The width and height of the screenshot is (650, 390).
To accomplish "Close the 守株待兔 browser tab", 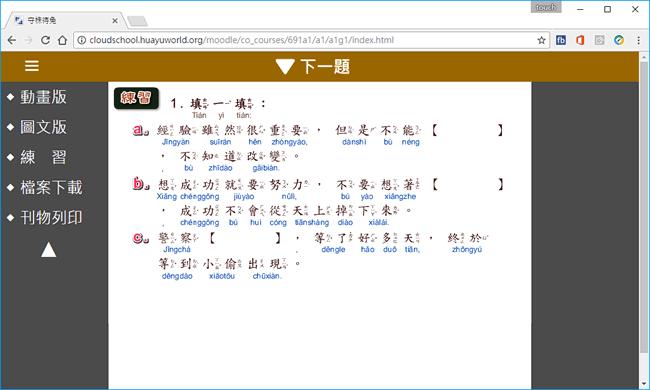I will click(115, 20).
